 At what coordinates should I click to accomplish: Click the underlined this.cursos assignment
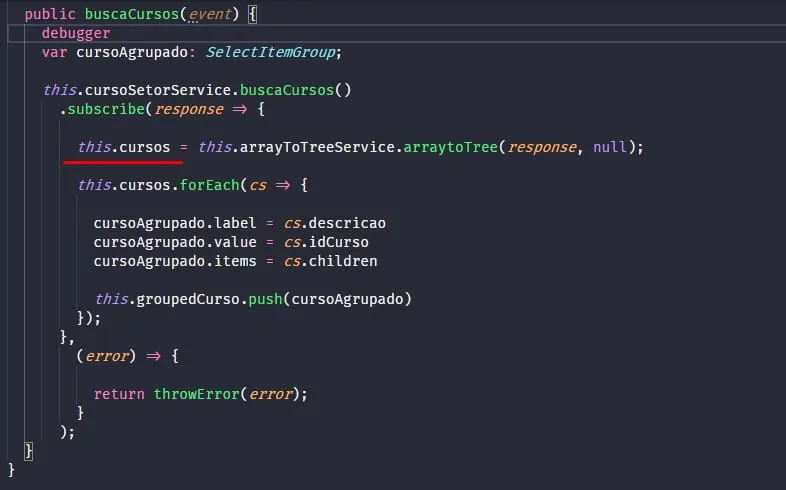(x=124, y=147)
